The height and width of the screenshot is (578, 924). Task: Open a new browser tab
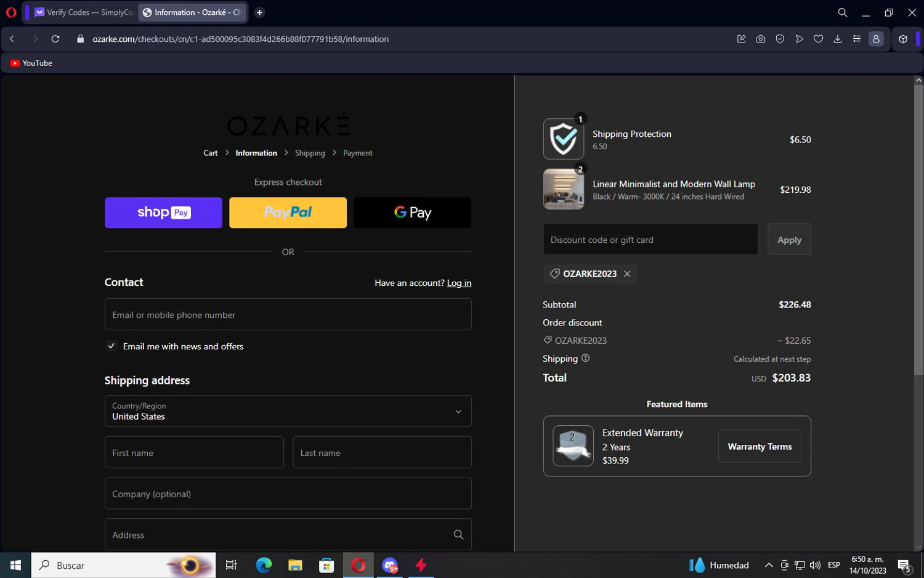click(259, 12)
